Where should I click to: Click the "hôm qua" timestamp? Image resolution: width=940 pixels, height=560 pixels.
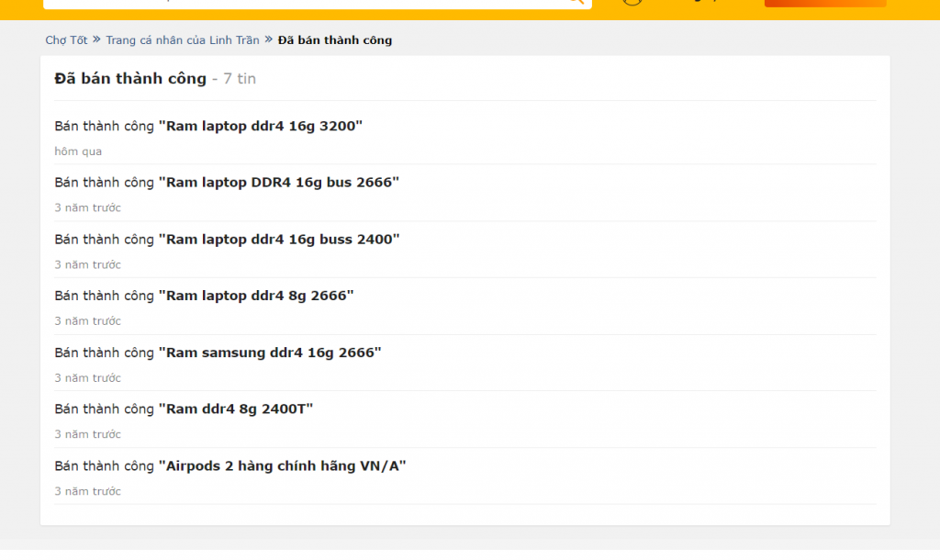click(78, 151)
